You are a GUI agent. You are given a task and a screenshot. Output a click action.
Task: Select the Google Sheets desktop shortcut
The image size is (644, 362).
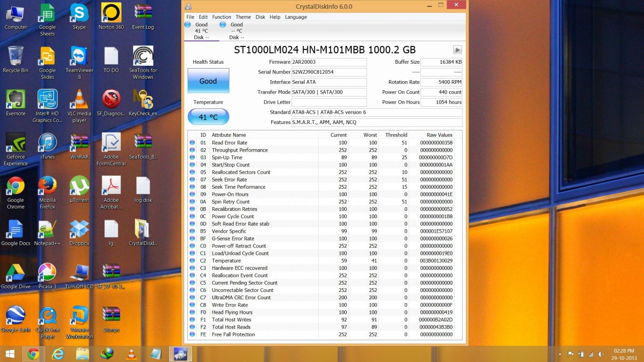pyautogui.click(x=47, y=20)
